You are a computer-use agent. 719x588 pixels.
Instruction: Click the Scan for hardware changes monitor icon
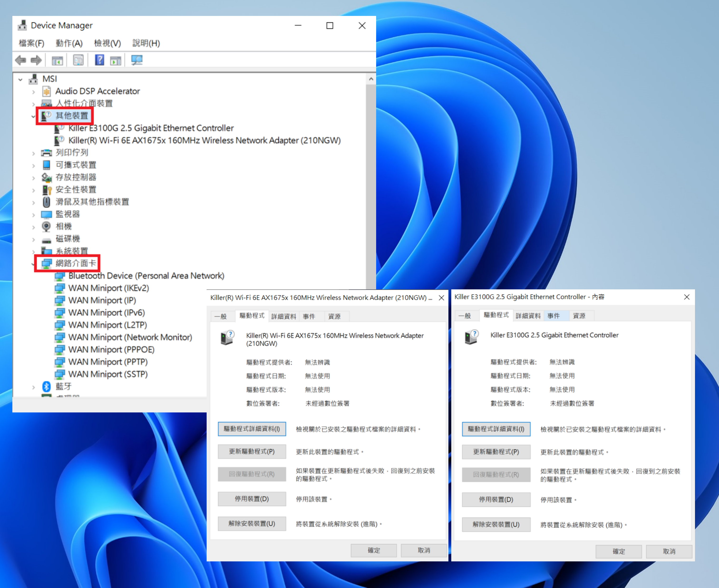pyautogui.click(x=137, y=60)
